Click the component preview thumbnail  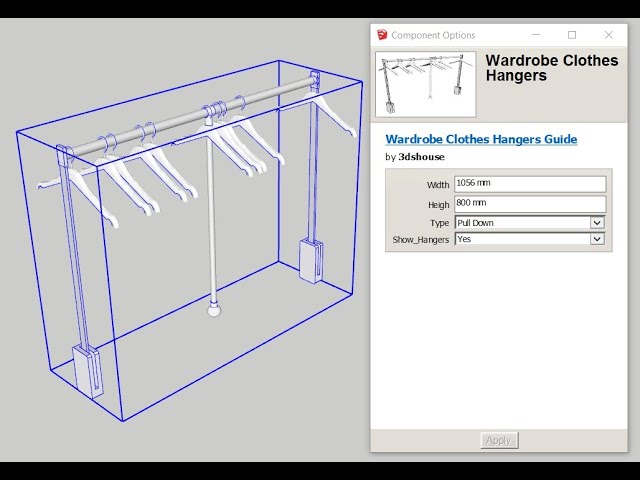click(x=426, y=84)
